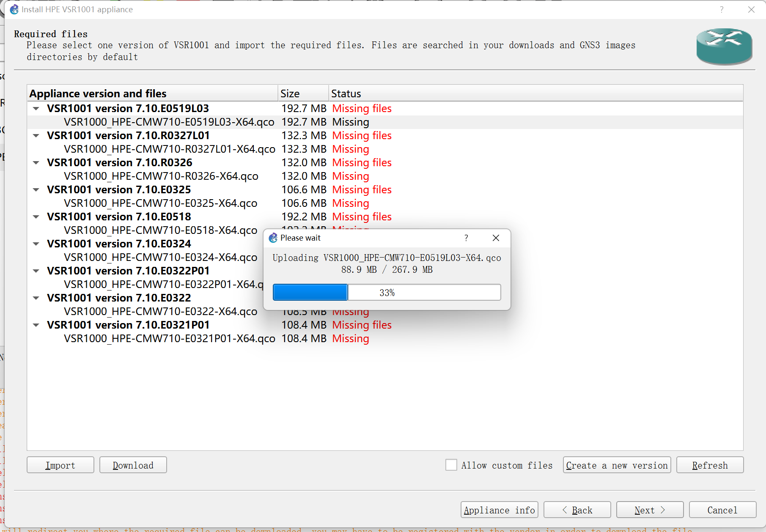Sort by the Status column header
The height and width of the screenshot is (532, 766).
[x=536, y=93]
